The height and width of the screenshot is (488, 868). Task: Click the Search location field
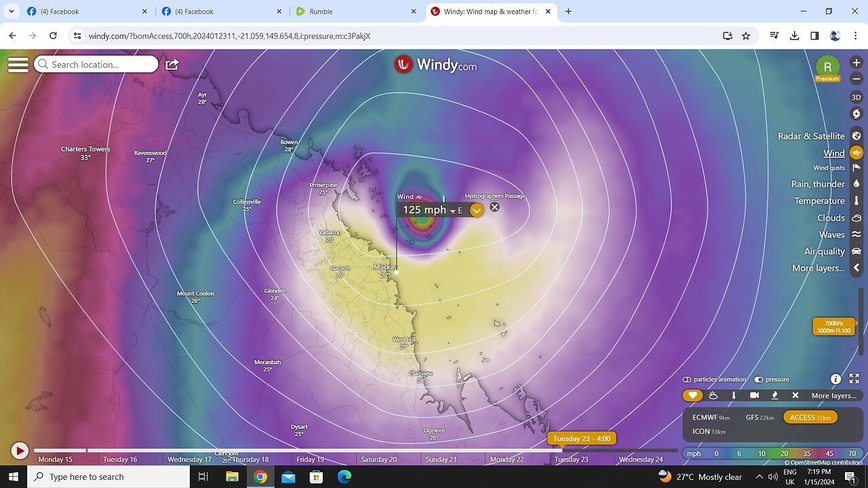click(96, 64)
